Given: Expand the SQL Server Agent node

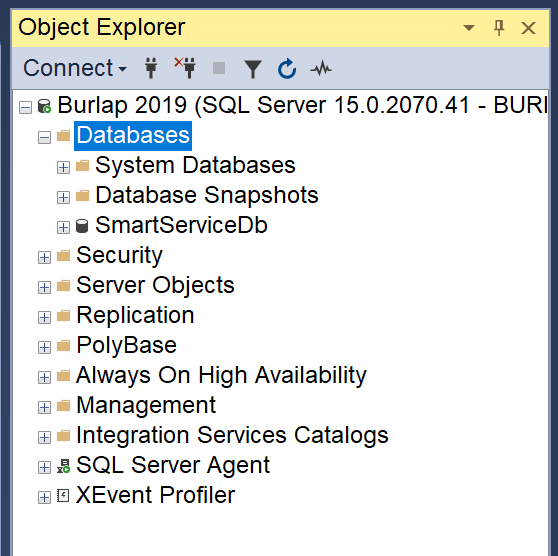Looking at the screenshot, I should pos(44,467).
